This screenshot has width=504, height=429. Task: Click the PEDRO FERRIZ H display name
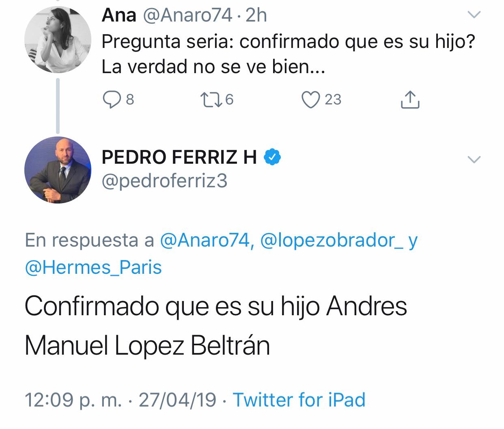tap(179, 157)
